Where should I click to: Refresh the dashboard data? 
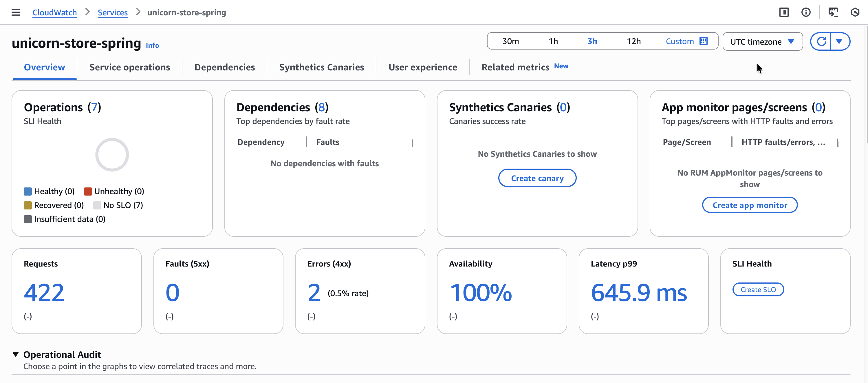(x=821, y=41)
